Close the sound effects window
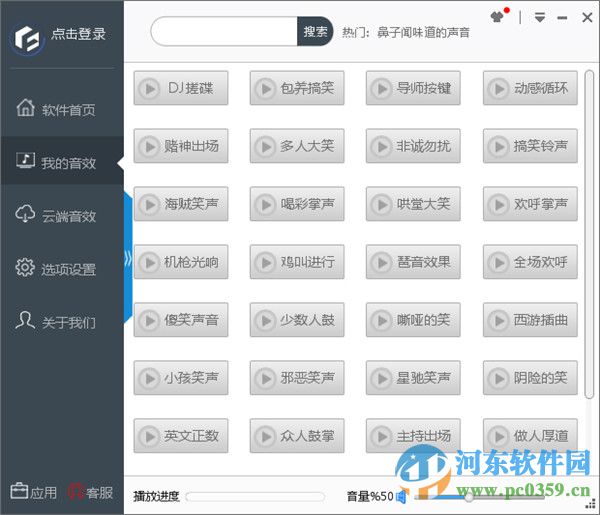 [x=587, y=17]
